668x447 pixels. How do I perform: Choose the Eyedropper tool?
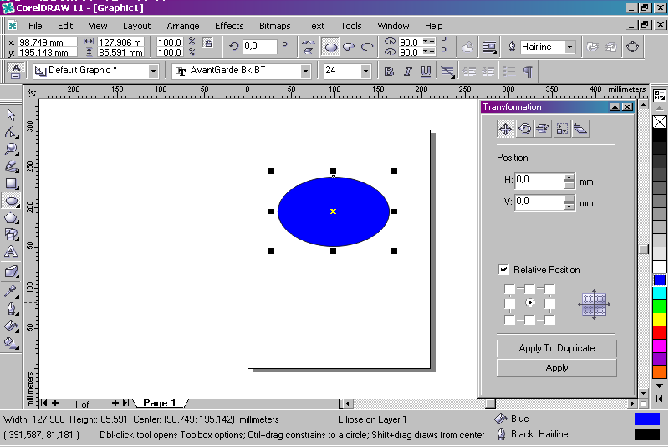(11, 291)
